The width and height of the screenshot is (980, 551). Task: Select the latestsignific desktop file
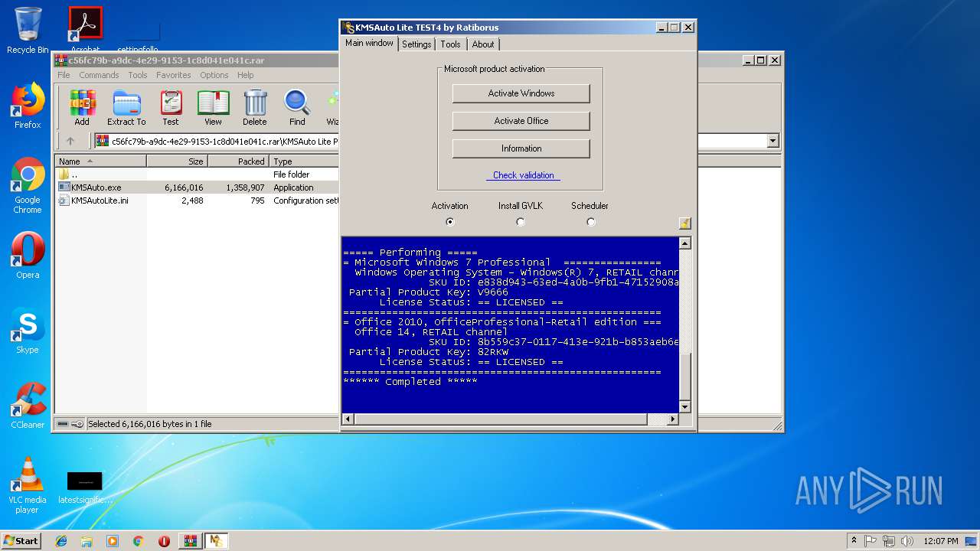tap(85, 487)
